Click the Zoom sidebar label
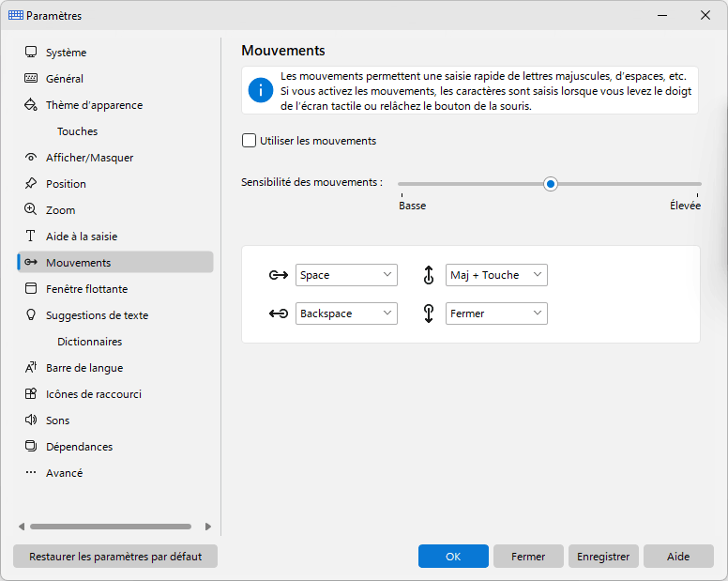The image size is (728, 581). pos(60,210)
